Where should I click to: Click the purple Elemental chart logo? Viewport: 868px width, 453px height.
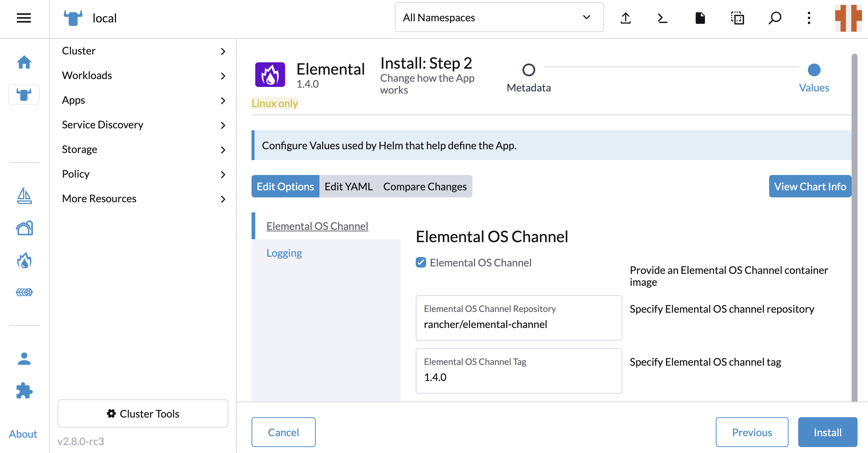pos(270,75)
